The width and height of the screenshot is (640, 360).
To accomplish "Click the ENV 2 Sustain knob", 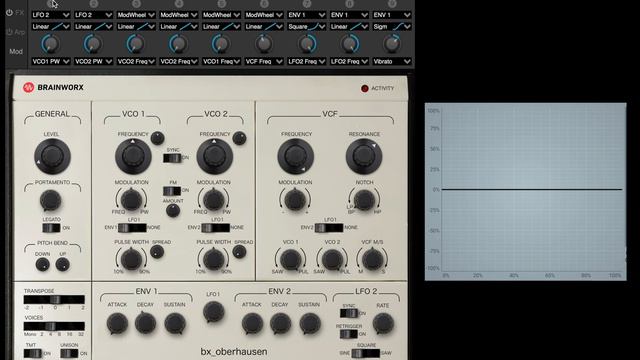I will click(310, 324).
